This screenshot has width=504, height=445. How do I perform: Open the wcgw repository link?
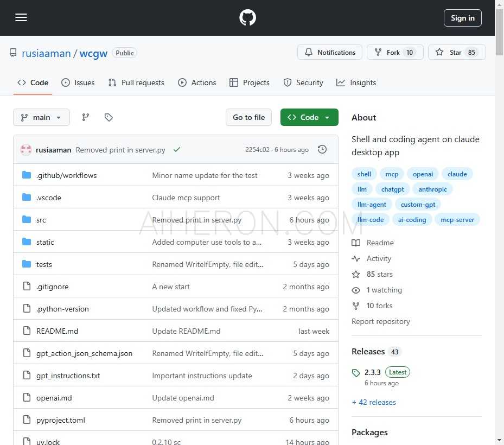[93, 53]
